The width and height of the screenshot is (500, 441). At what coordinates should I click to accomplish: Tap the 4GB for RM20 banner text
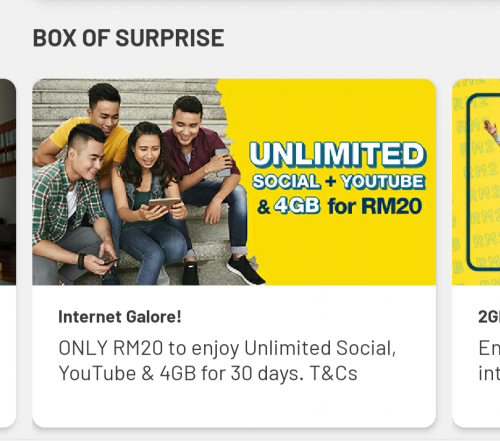pyautogui.click(x=339, y=206)
